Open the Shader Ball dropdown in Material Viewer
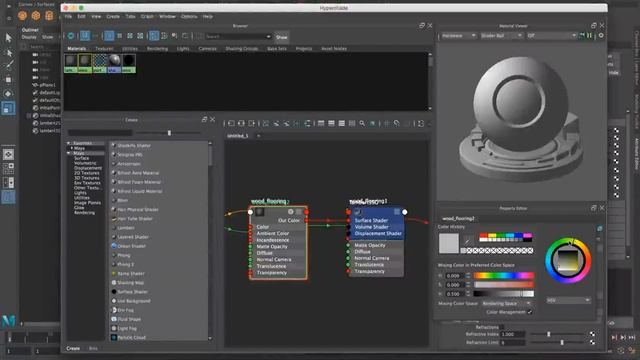The height and width of the screenshot is (360, 640). coord(501,36)
